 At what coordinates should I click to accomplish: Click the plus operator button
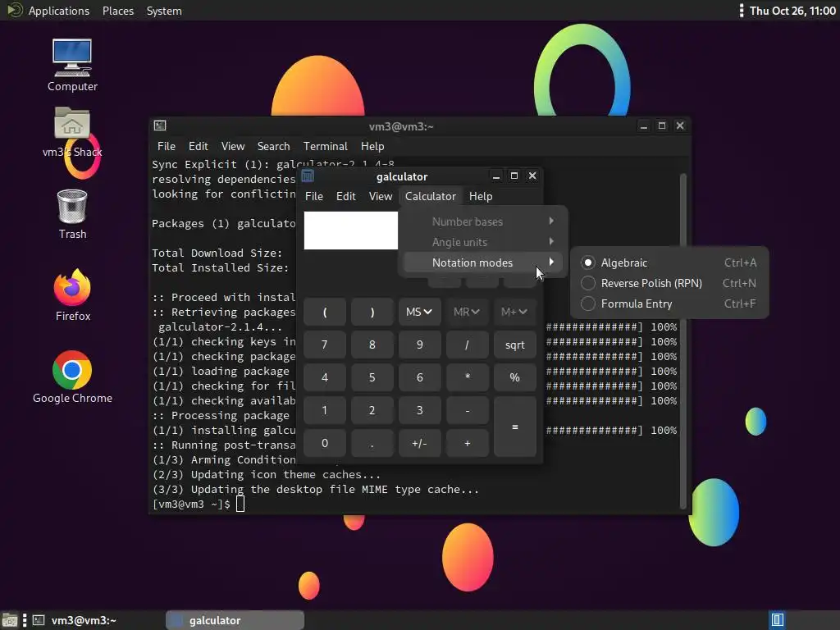(x=467, y=443)
